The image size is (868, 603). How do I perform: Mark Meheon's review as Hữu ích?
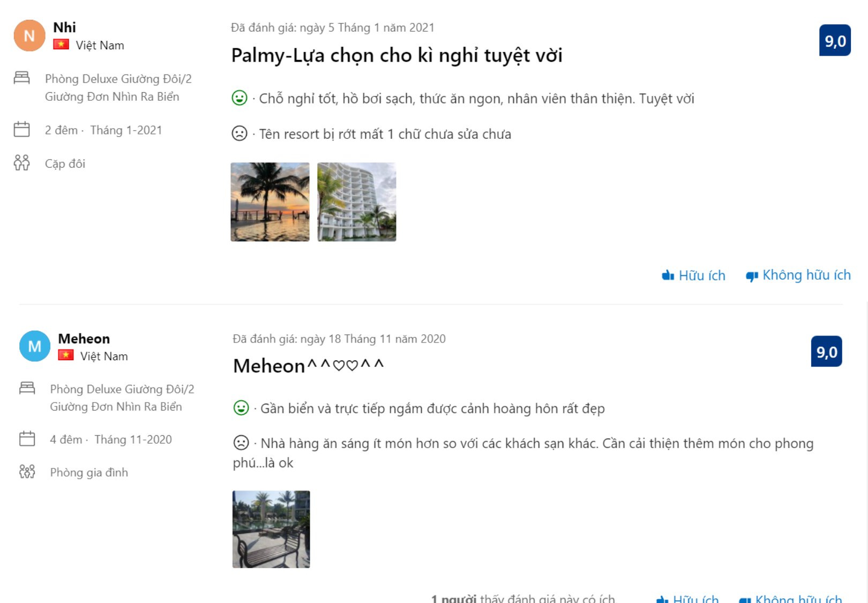click(688, 598)
